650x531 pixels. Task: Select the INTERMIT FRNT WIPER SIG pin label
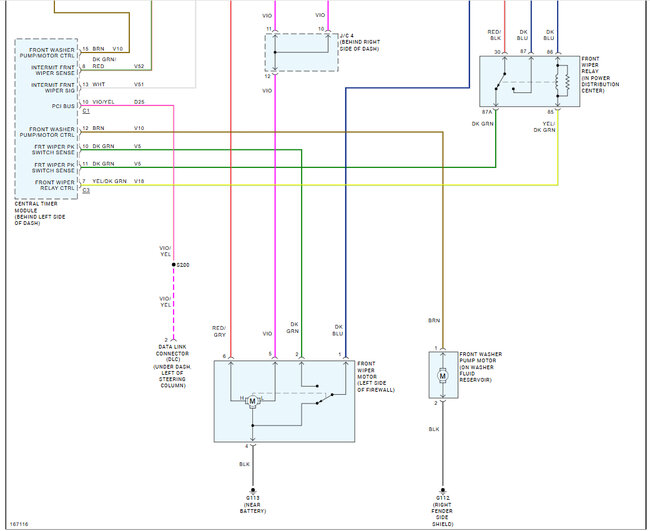point(53,87)
